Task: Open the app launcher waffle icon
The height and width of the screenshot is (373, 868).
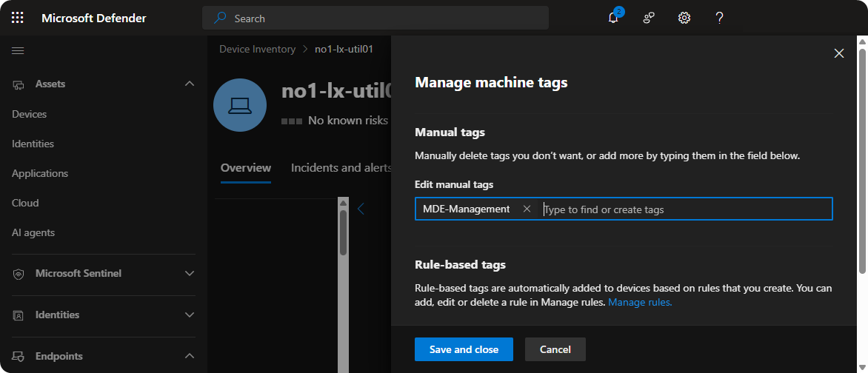Action: 18,18
